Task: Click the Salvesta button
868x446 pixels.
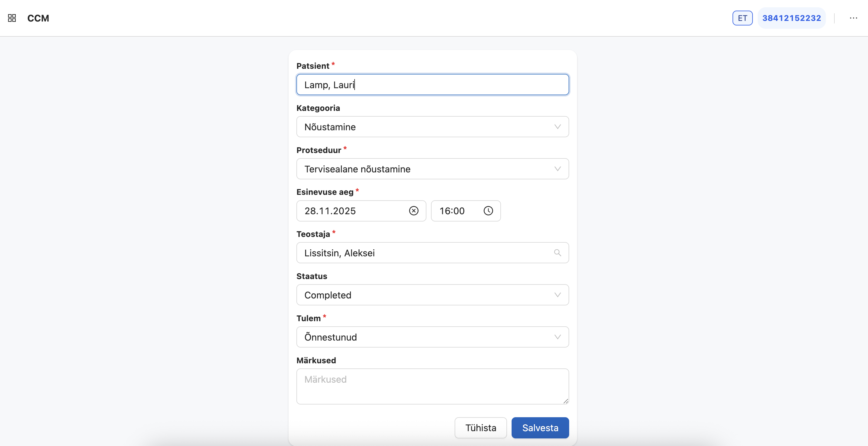Action: click(540, 428)
